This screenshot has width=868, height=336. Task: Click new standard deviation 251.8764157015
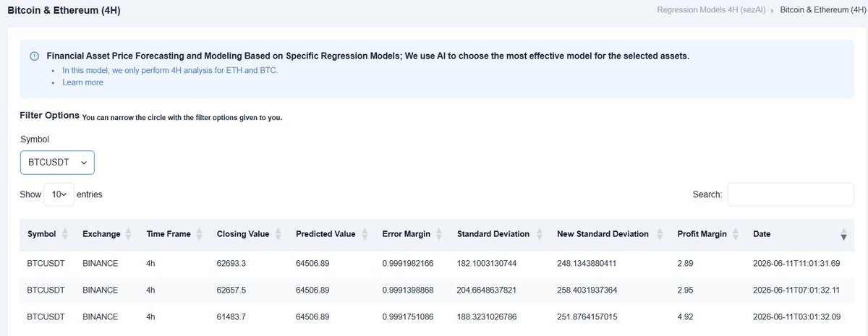pos(587,316)
